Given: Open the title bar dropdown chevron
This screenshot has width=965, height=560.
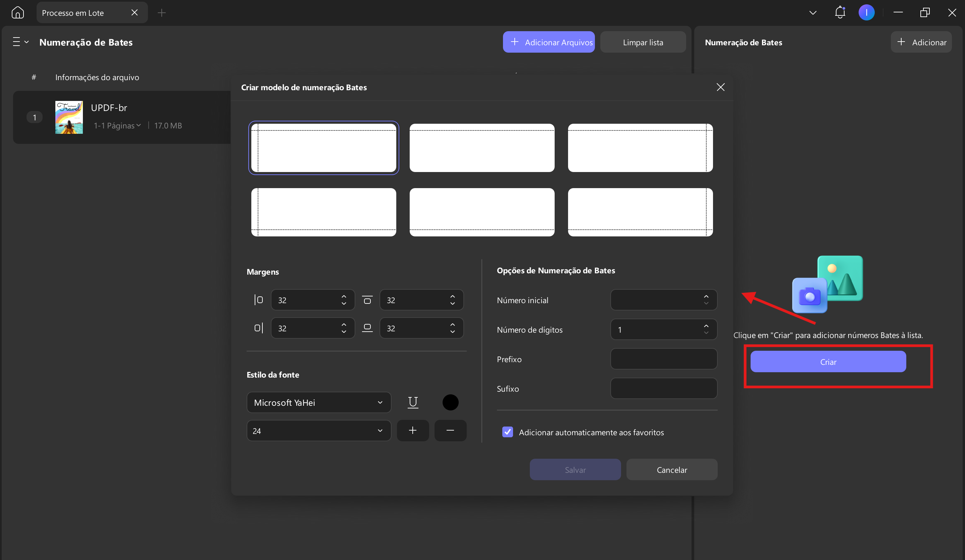Looking at the screenshot, I should click(x=813, y=13).
